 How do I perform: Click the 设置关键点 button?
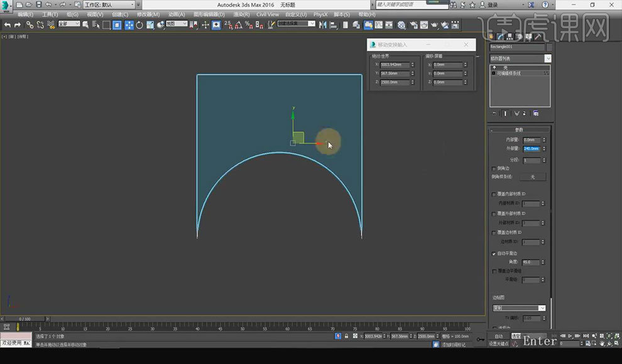click(499, 343)
